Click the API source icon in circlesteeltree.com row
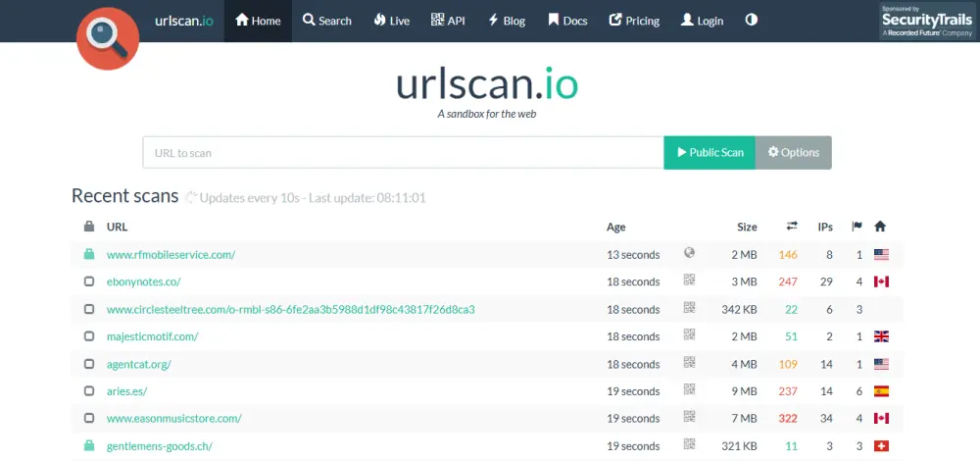980x461 pixels. [689, 308]
